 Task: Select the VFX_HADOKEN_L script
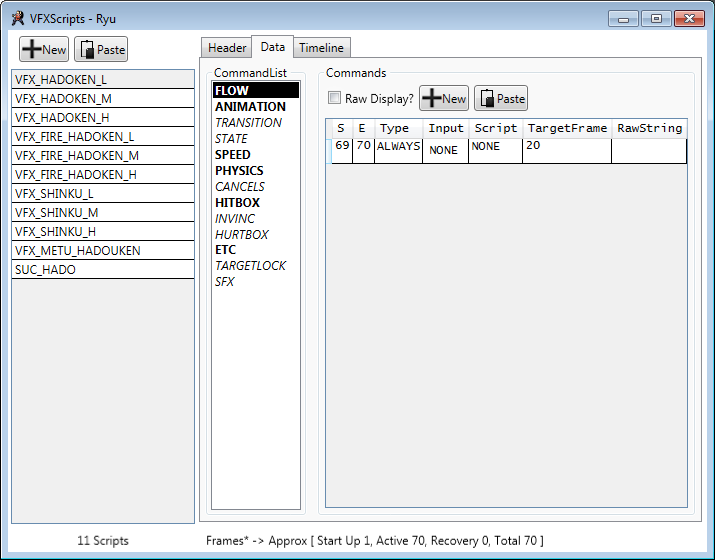coord(103,80)
